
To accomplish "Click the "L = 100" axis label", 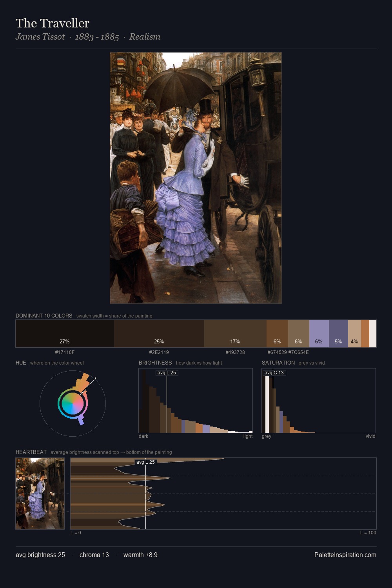I will pyautogui.click(x=368, y=533).
